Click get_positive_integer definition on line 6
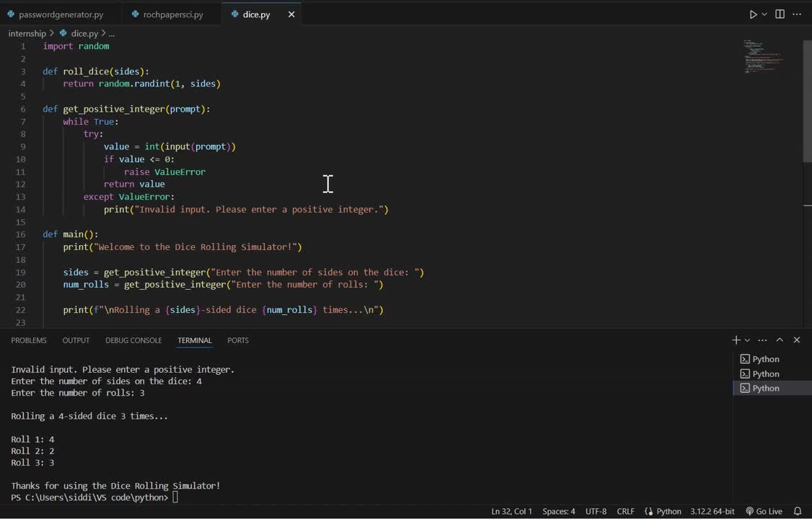The width and height of the screenshot is (812, 519). tap(126, 109)
